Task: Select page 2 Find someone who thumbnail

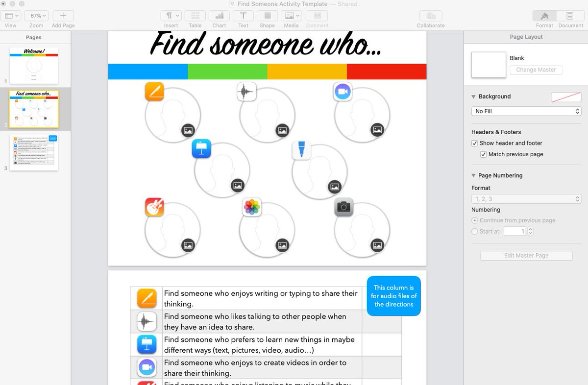Action: [34, 109]
